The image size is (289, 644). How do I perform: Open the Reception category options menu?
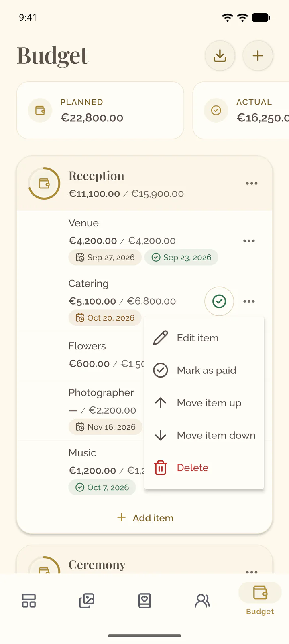tap(252, 183)
